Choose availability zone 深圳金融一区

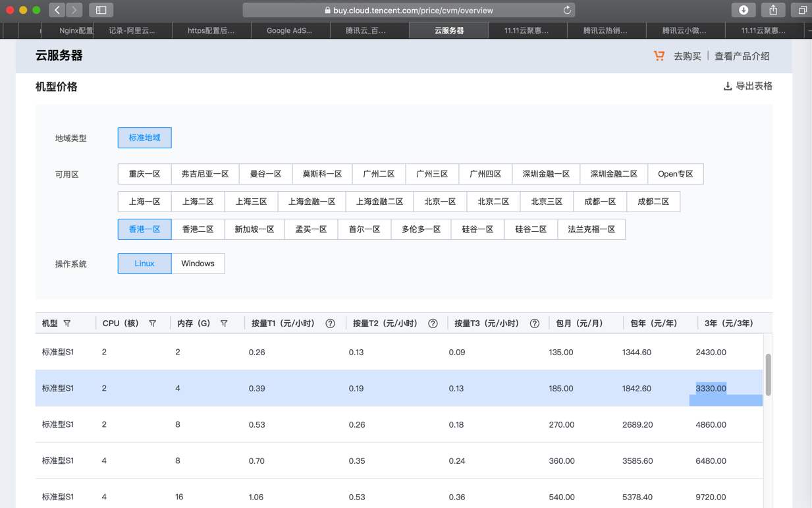pyautogui.click(x=546, y=174)
